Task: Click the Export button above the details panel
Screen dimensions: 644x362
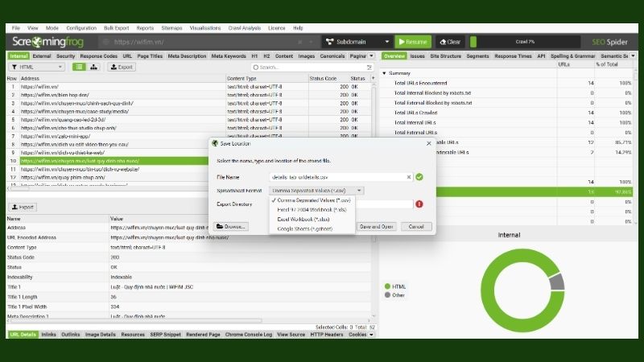Action: [23, 207]
